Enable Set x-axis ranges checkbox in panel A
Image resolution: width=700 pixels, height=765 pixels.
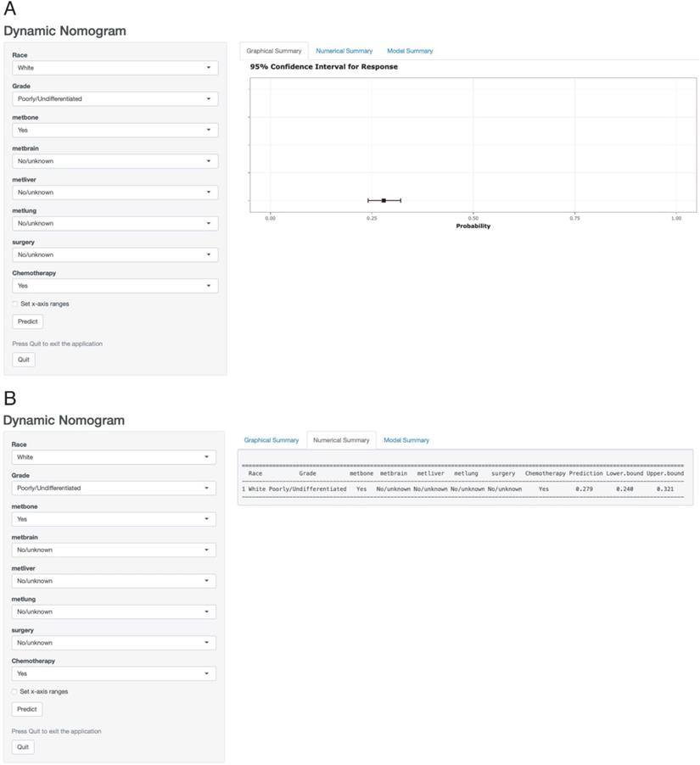15,304
